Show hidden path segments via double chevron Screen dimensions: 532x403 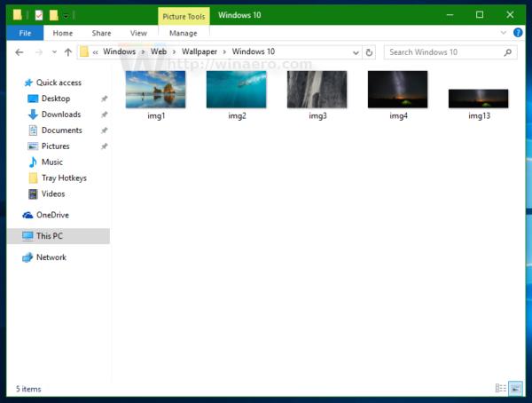(96, 52)
